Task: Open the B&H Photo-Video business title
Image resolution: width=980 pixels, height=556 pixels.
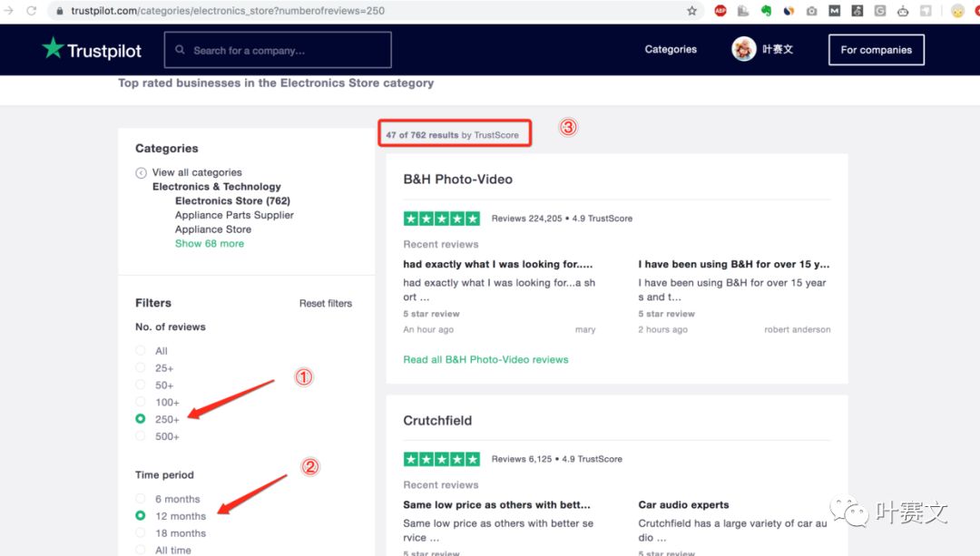Action: 458,180
